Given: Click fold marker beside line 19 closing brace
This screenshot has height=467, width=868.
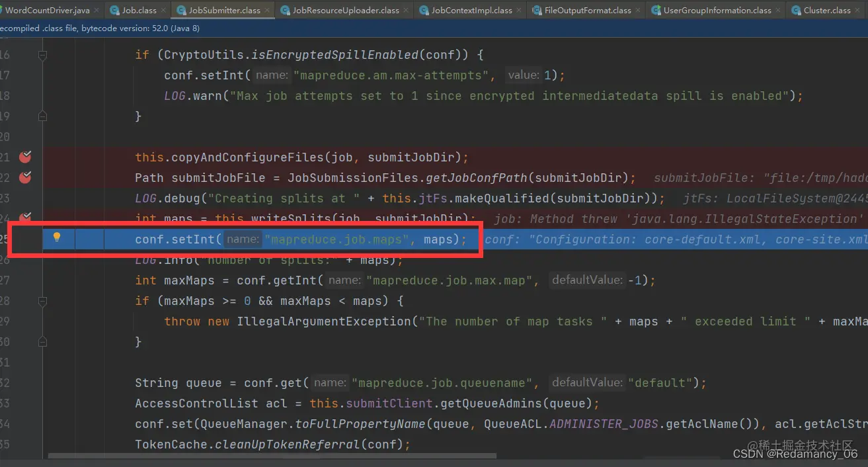Looking at the screenshot, I should pos(42,116).
